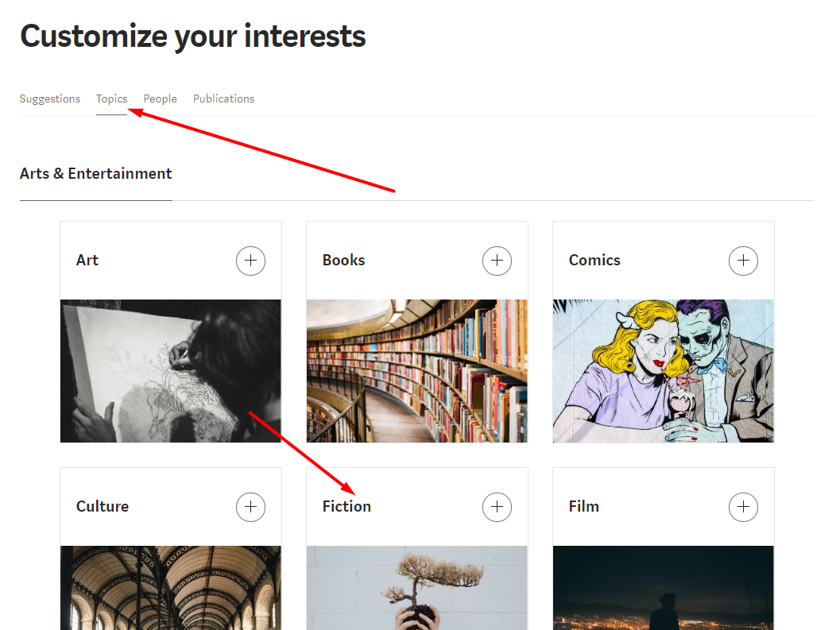The image size is (840, 630).
Task: Select the Arts & Entertainment section heading
Action: (96, 174)
